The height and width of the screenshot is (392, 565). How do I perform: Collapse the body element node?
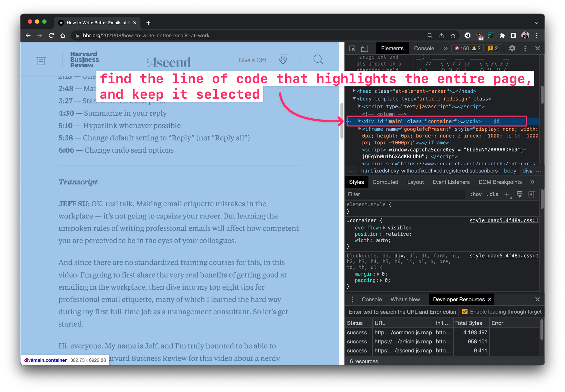click(x=354, y=99)
